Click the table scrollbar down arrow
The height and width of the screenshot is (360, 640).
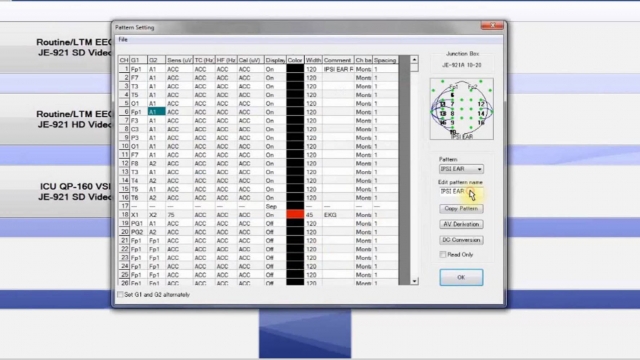[414, 281]
